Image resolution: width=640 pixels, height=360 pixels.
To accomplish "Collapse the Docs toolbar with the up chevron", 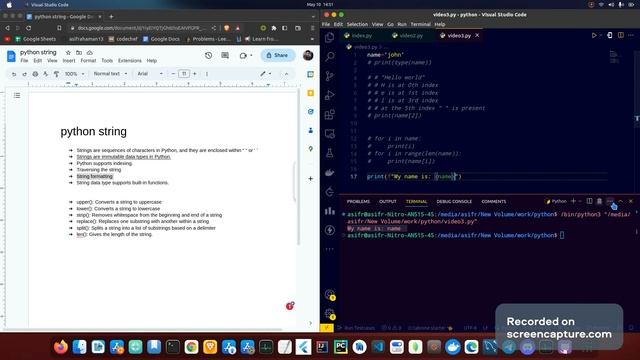I will pos(286,74).
